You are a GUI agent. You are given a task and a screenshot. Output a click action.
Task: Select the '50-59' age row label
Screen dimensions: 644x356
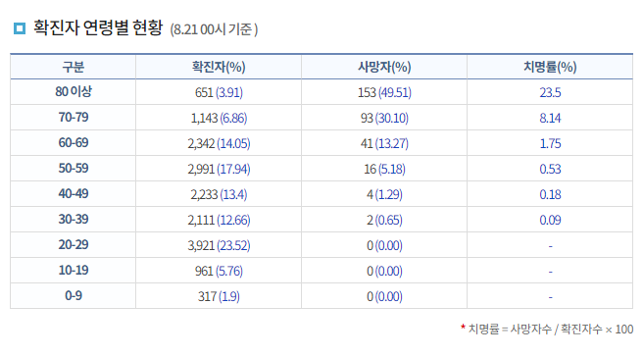[74, 169]
